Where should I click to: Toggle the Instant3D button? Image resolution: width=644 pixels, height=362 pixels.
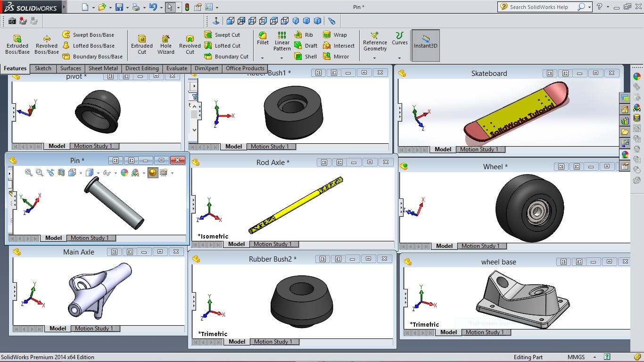tap(426, 45)
